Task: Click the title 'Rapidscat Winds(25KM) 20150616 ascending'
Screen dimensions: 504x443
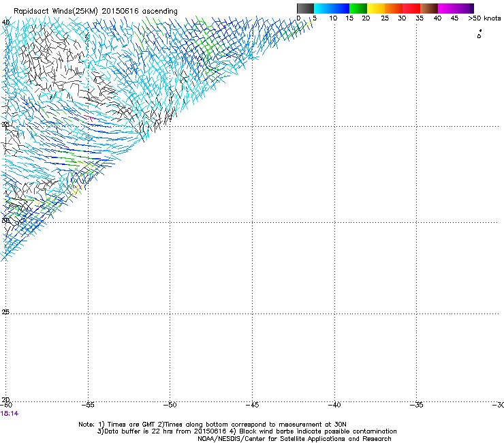Action: pos(95,12)
